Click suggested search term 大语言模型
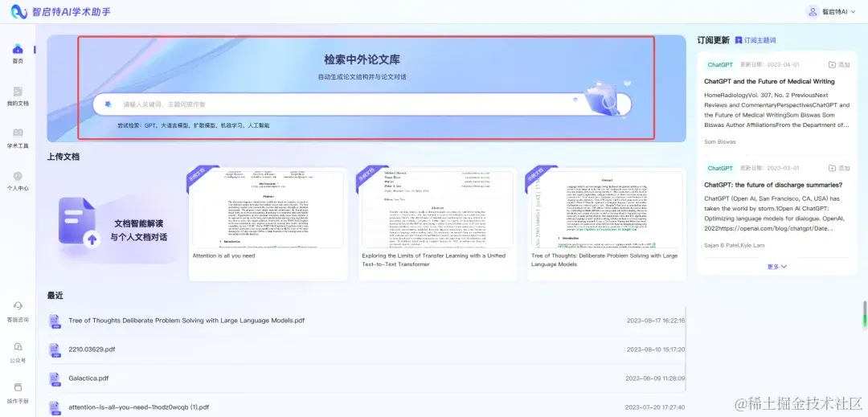Image resolution: width=868 pixels, height=417 pixels. click(x=175, y=125)
